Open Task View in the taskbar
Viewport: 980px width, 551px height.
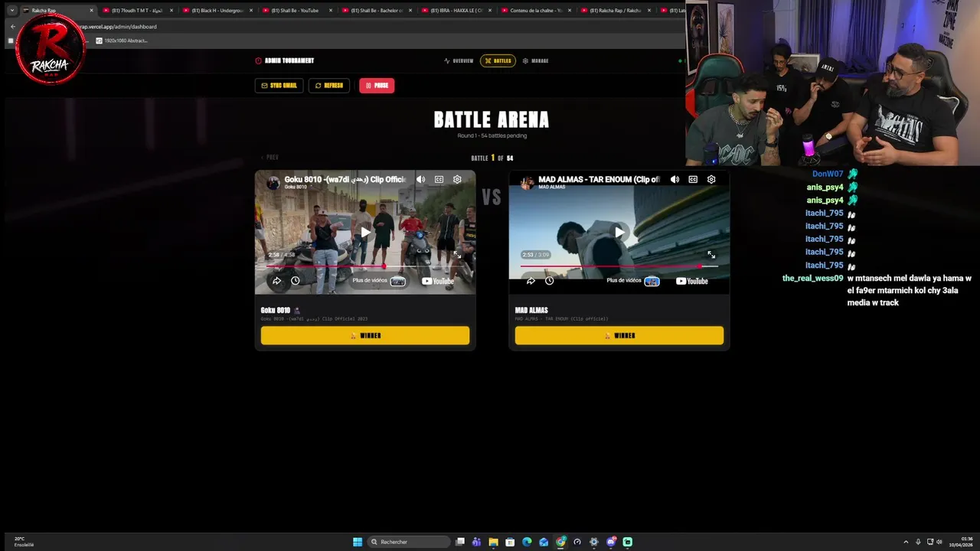(x=460, y=542)
